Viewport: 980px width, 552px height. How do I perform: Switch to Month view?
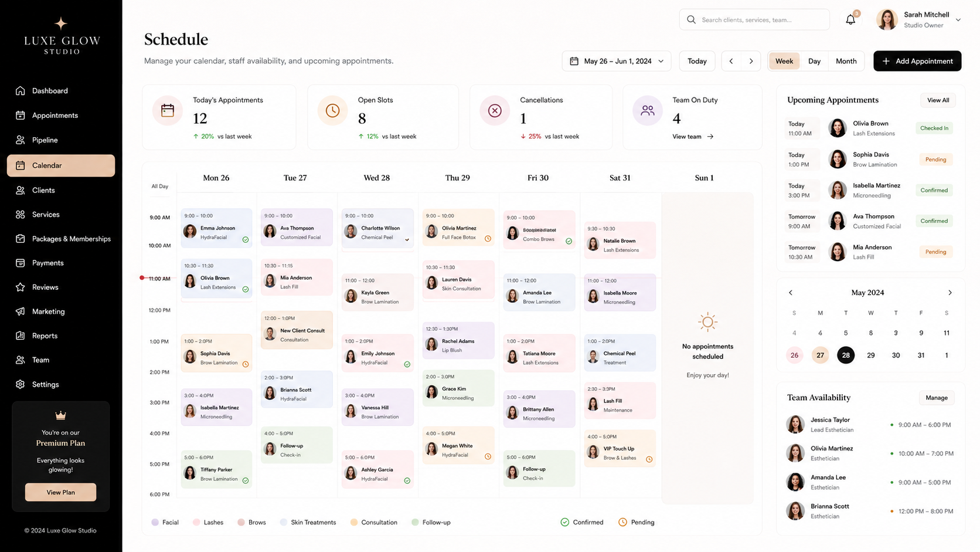coord(846,61)
